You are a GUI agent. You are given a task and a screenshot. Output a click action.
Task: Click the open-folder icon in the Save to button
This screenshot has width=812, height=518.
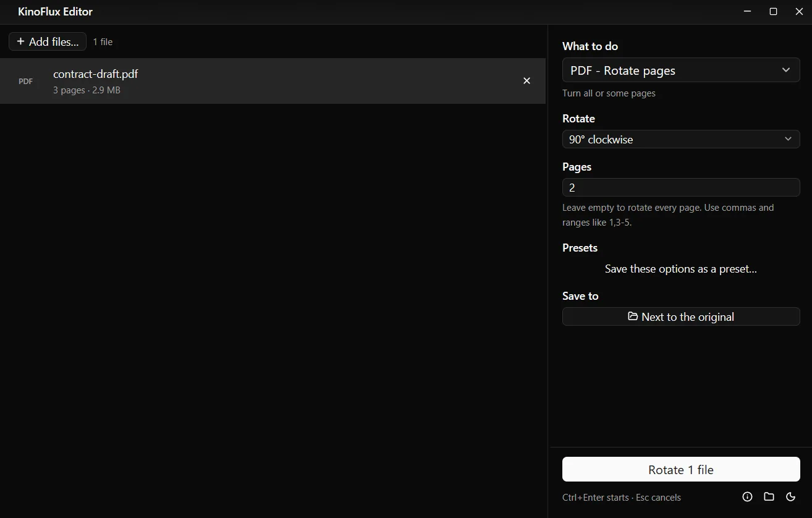(x=633, y=316)
